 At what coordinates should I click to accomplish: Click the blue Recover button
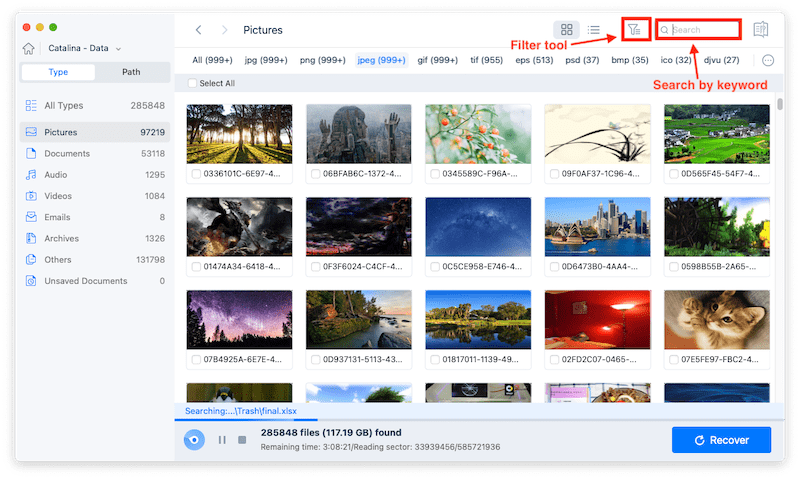(721, 440)
